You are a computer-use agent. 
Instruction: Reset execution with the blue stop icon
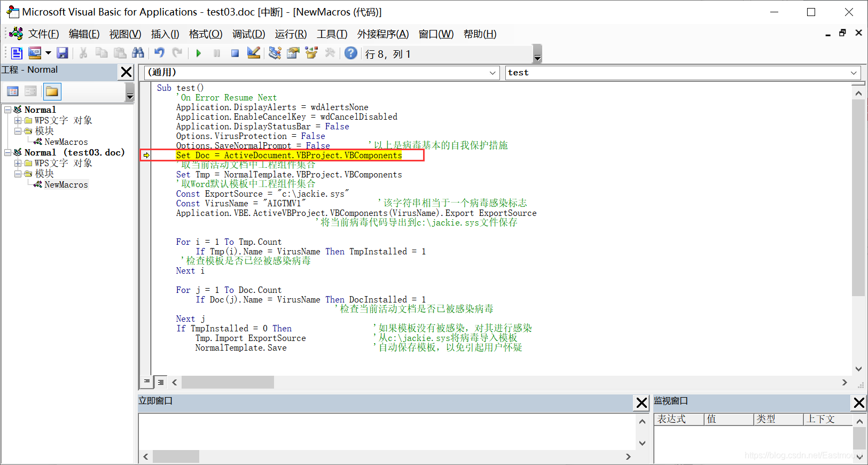[x=235, y=53]
